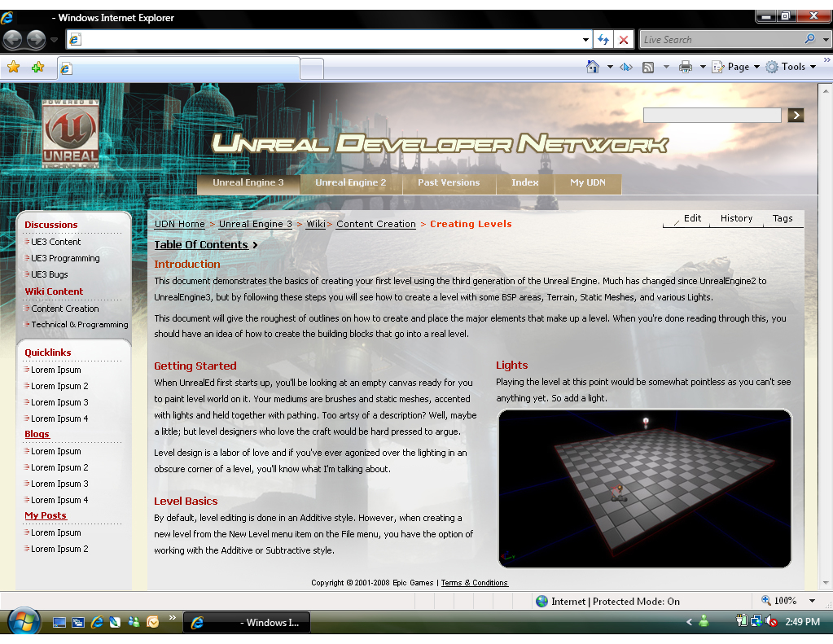Select the Unreal Engine 2 tab
833x644 pixels.
point(351,183)
